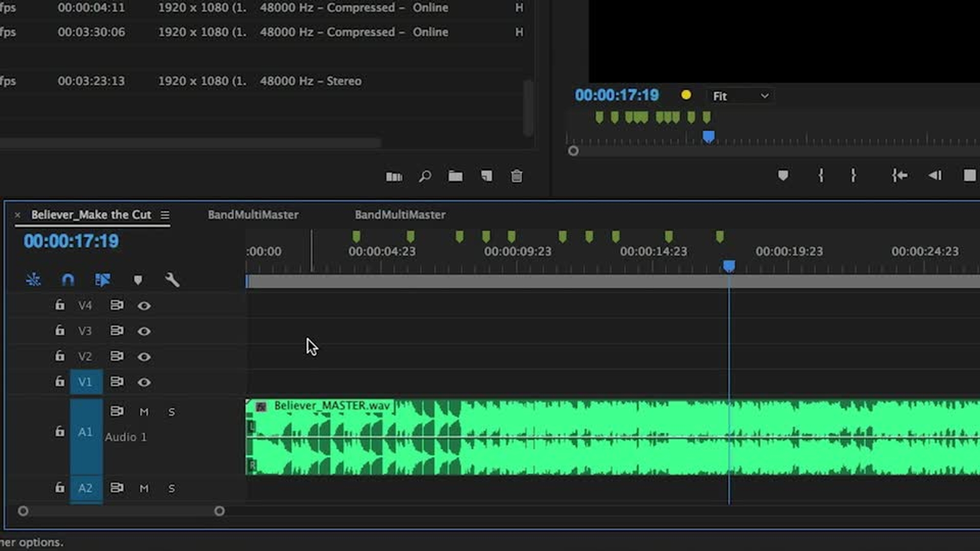
Task: Mute the A1 audio track
Action: point(144,412)
